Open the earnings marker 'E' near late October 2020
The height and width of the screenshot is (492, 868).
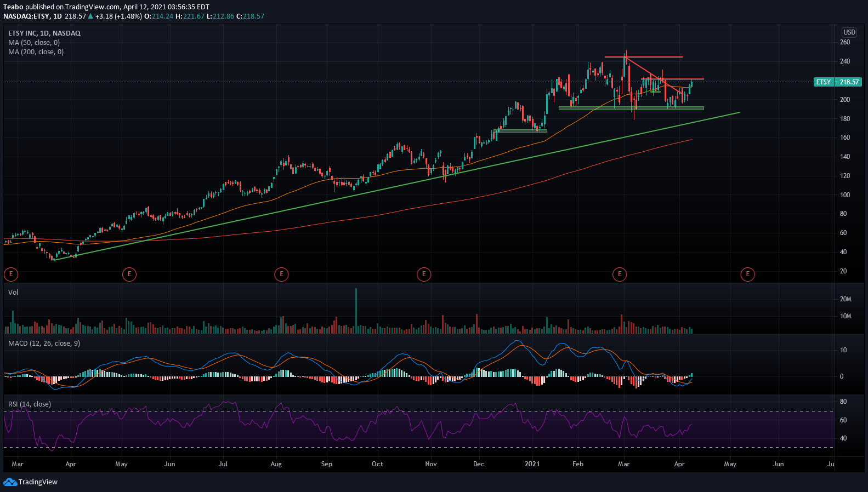424,274
